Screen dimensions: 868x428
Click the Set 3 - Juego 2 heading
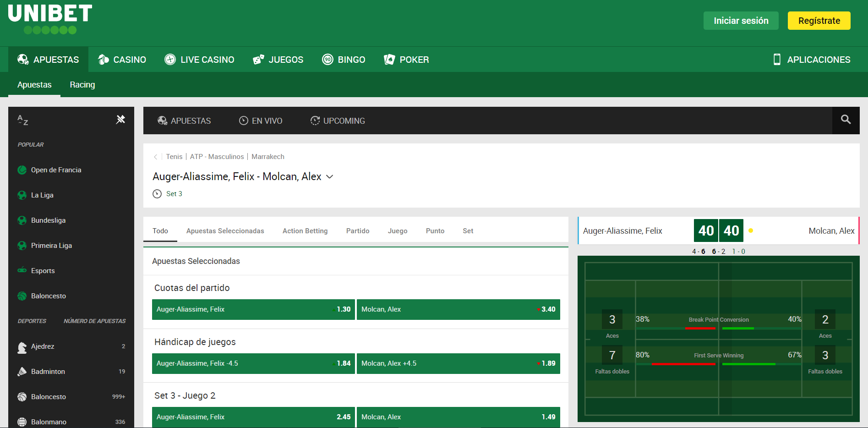(x=185, y=395)
